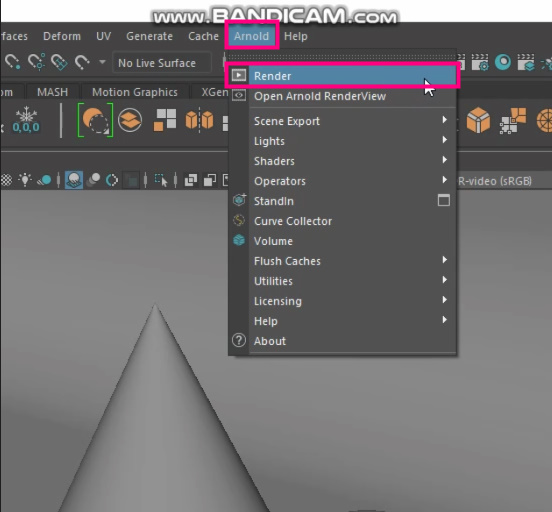Viewport: 552px width, 512px height.
Task: Toggle viewport checkered texture icon
Action: (6, 180)
